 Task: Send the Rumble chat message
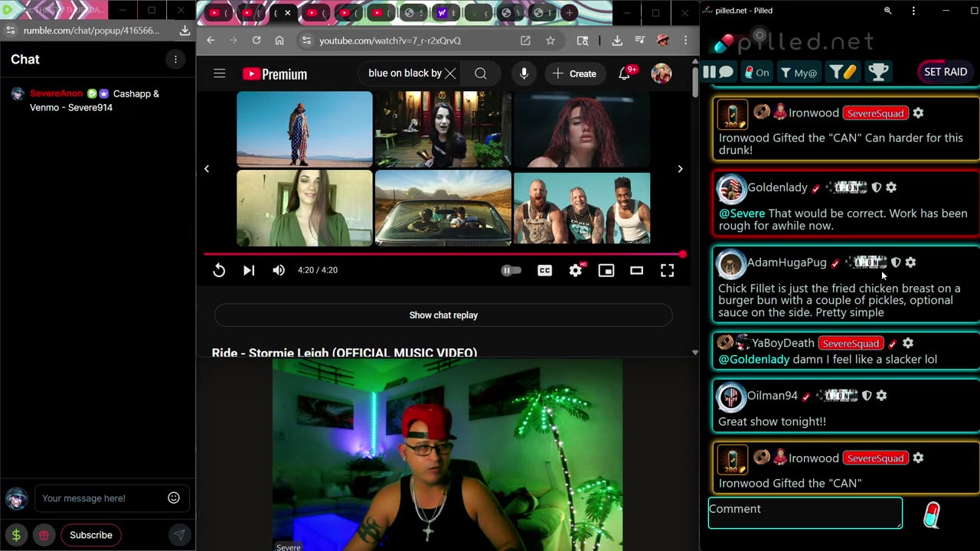[x=178, y=535]
